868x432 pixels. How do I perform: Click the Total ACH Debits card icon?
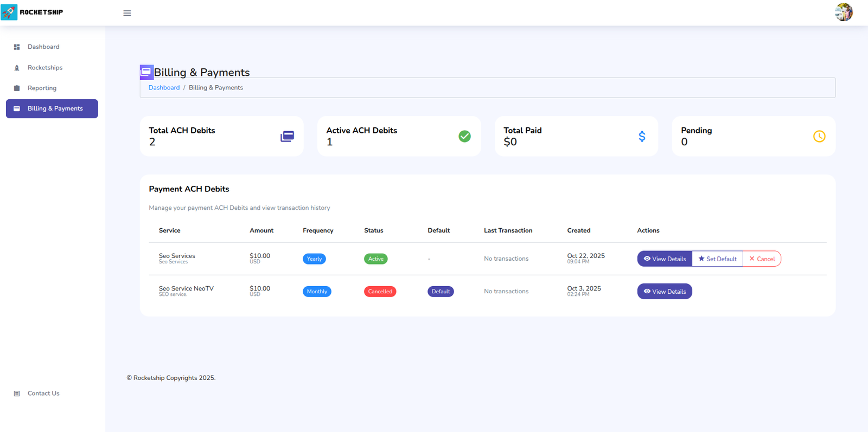tap(287, 137)
